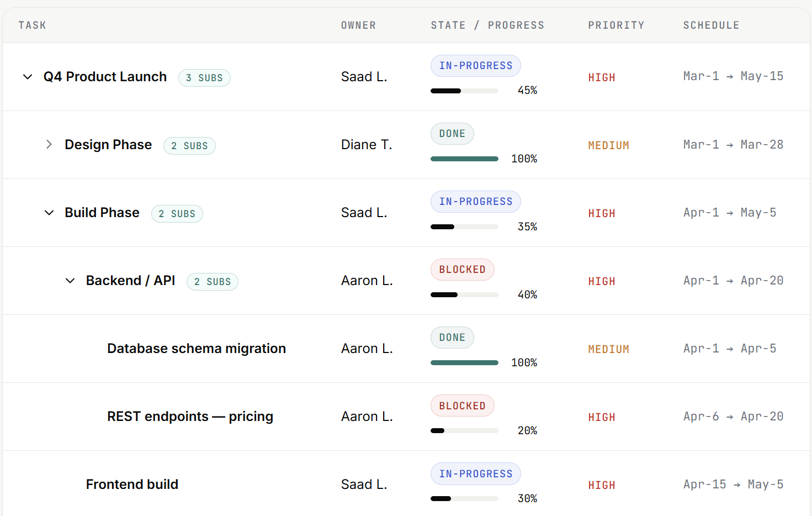The image size is (812, 516).
Task: Click the 35% progress value
Action: (527, 227)
